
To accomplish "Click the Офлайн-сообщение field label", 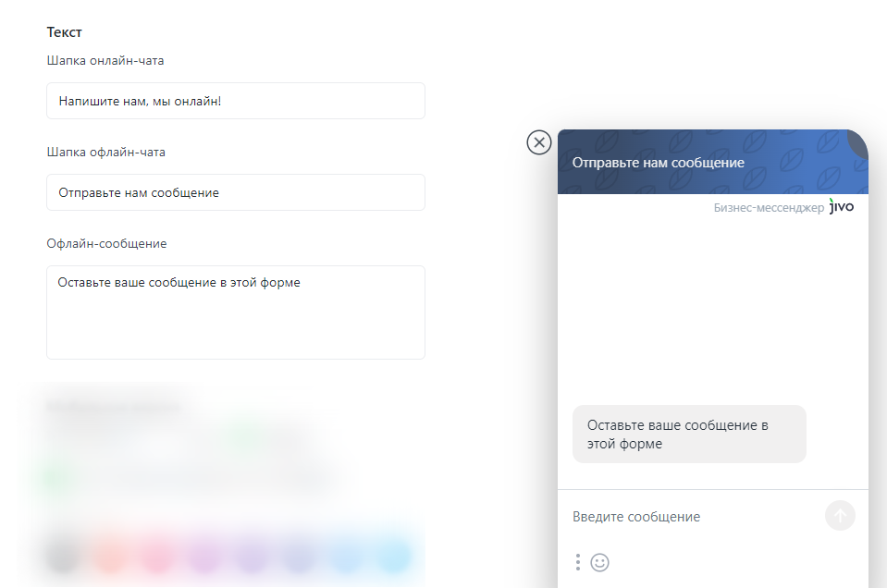I will (106, 244).
